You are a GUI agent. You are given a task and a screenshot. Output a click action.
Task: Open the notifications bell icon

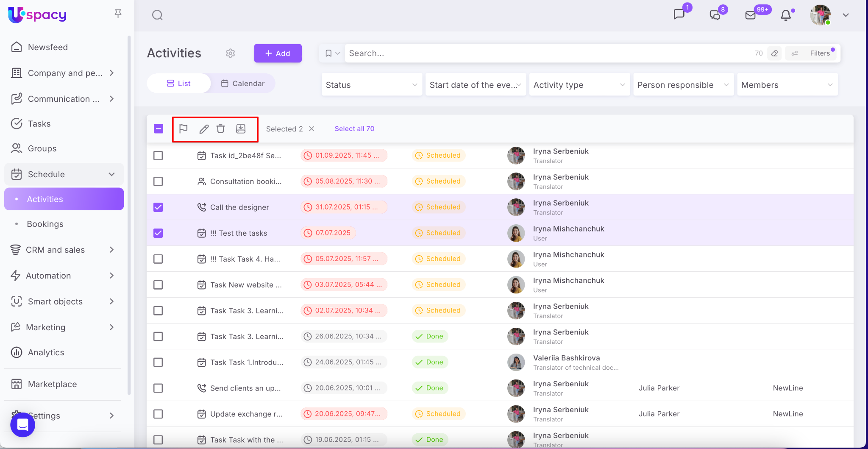[786, 15]
